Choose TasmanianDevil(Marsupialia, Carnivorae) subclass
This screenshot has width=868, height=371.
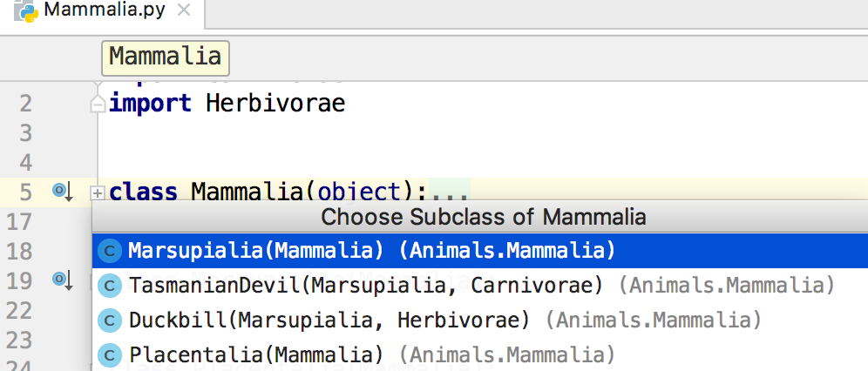pos(366,286)
